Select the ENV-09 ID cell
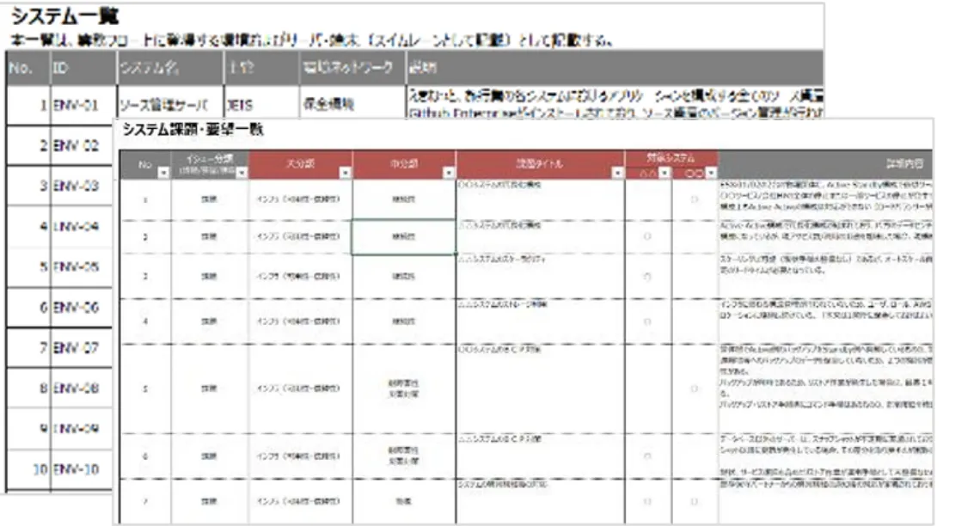Image resolution: width=980 pixels, height=526 pixels. pos(82,429)
